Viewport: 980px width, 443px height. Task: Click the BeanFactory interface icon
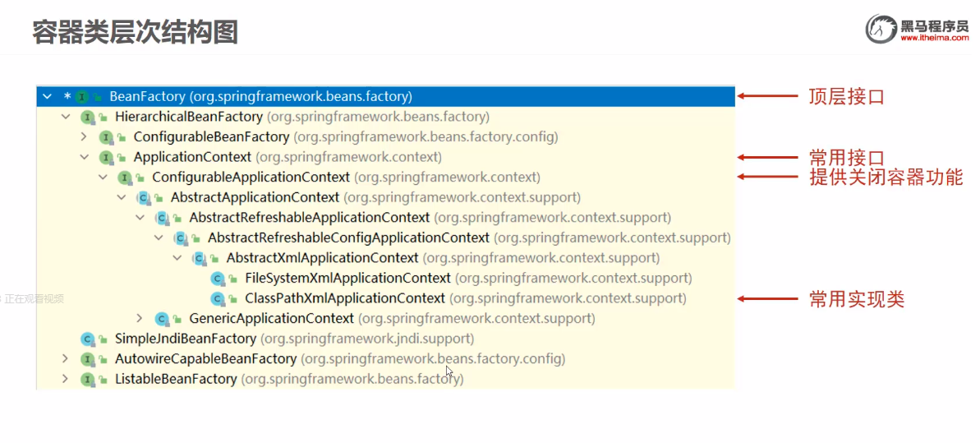click(x=82, y=97)
